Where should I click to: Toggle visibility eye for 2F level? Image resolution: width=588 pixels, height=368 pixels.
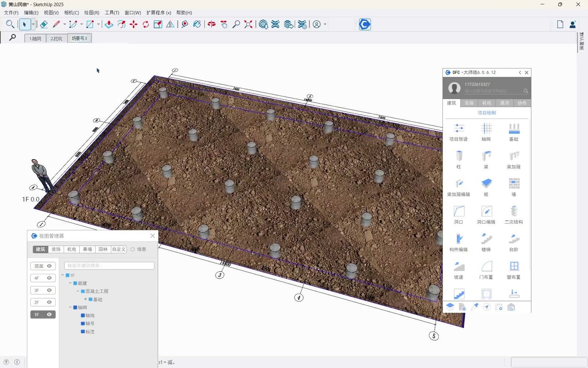pos(49,302)
